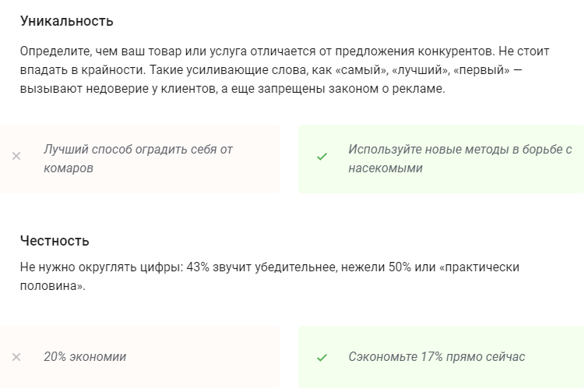Click the '20% экономии' example text
588x389 pixels.
click(x=85, y=357)
